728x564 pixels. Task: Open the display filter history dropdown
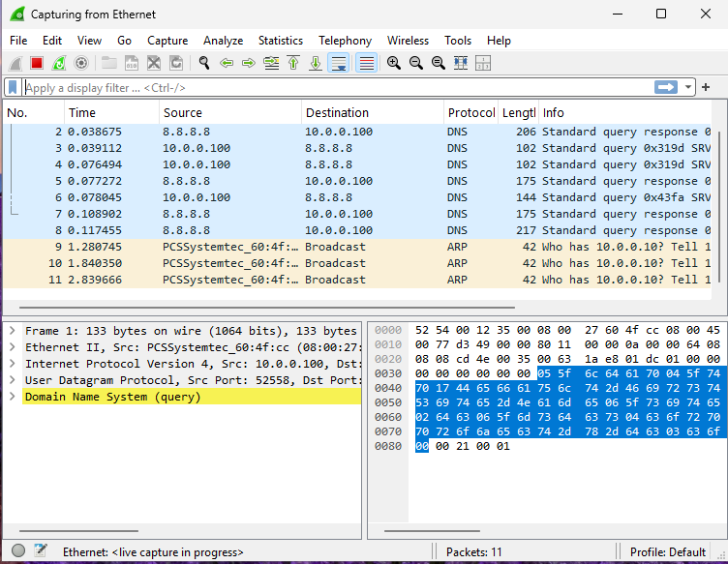tap(688, 88)
